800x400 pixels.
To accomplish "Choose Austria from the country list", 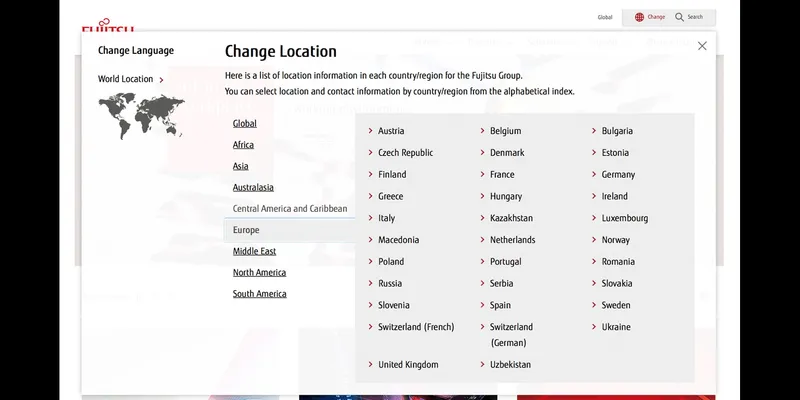I will point(391,131).
